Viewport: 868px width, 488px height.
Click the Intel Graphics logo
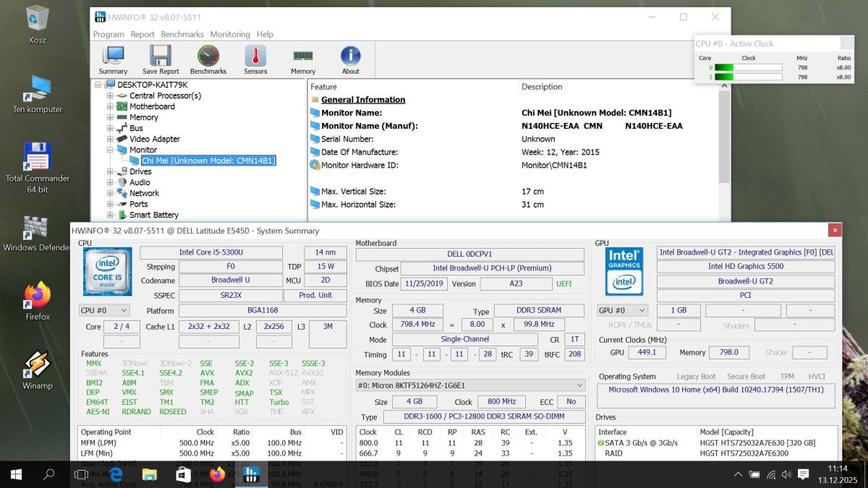624,271
